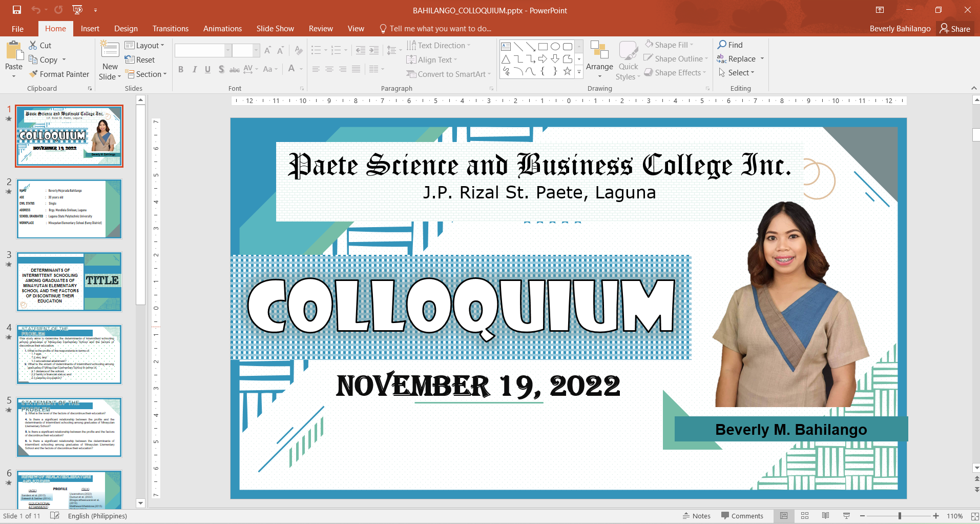
Task: Switch to Slide Sorter view
Action: (805, 516)
